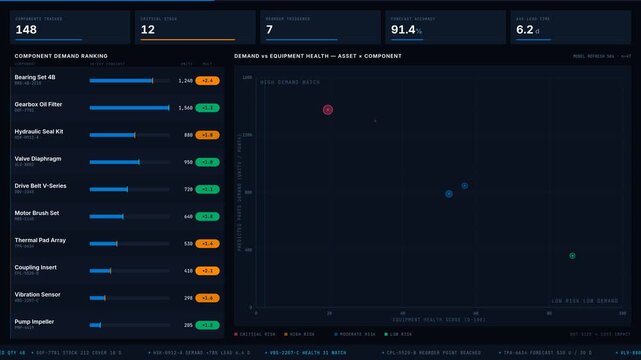Click the HSK-0912-A Demand ticker item
641x360 pixels.
(x=199, y=353)
